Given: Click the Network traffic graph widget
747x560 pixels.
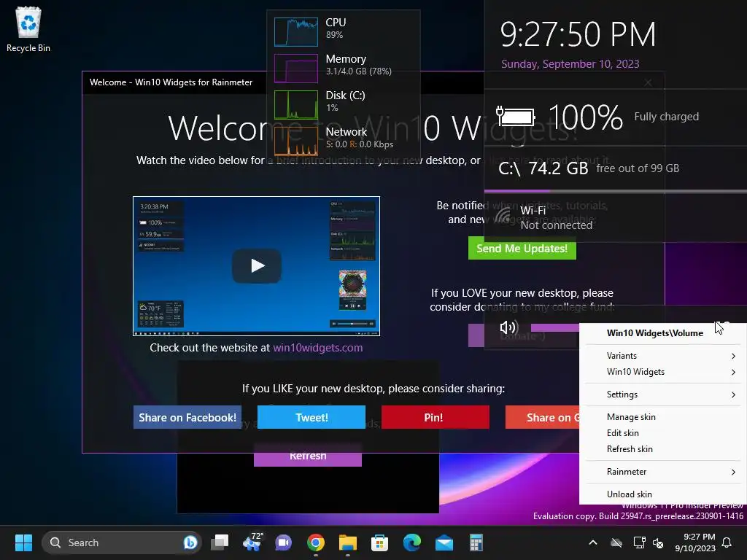Looking at the screenshot, I should coord(296,141).
